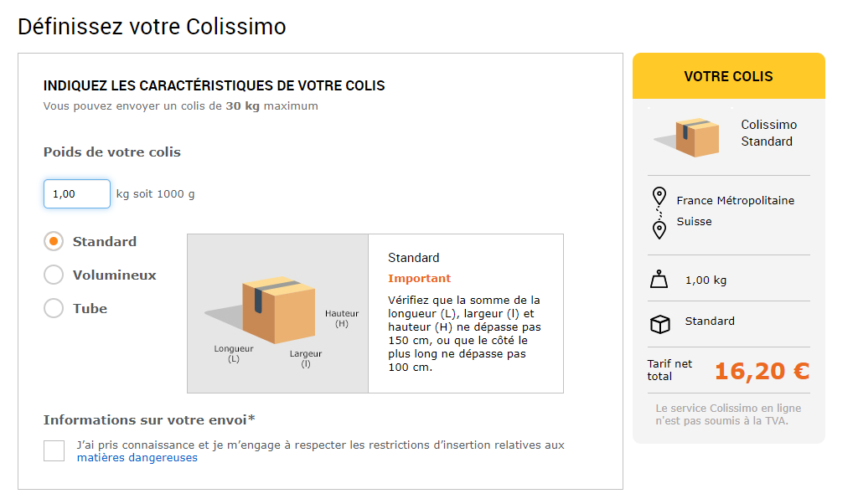Click the parcel weight input field
Viewport: 858px width, 504px height.
click(77, 193)
